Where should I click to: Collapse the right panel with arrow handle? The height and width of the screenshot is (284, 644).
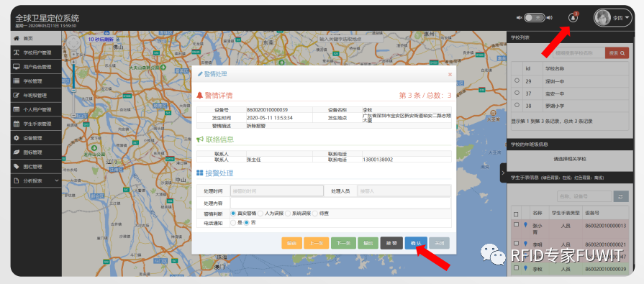coord(503,173)
